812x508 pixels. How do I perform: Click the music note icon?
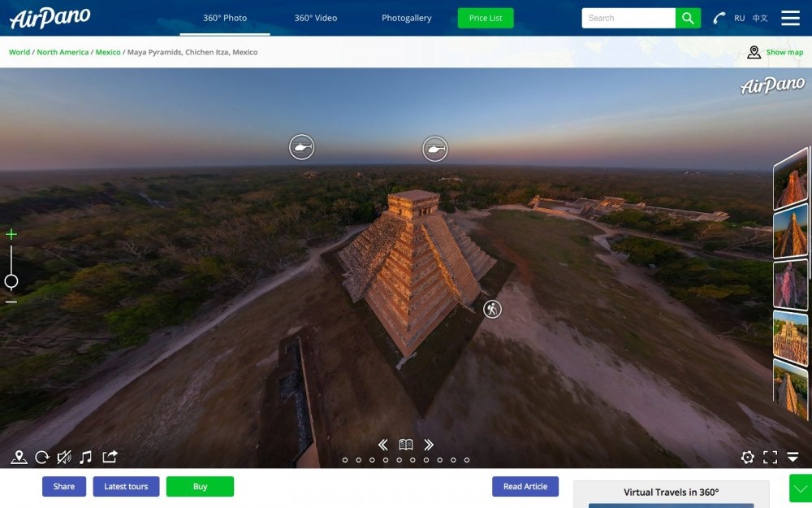pos(86,458)
